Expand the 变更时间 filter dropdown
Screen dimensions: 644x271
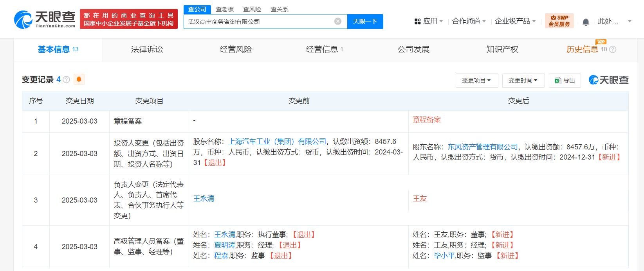(x=523, y=80)
